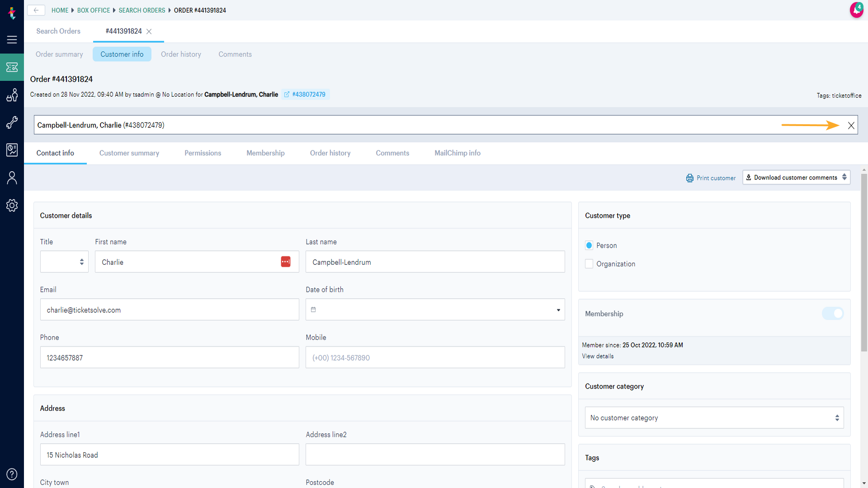Toggle the Membership switch
868x488 pixels.
pos(833,314)
